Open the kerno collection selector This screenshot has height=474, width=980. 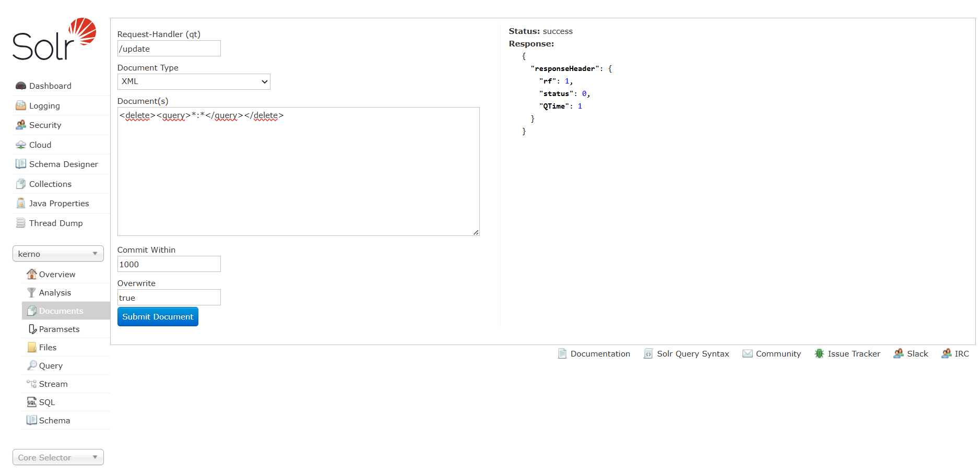coord(58,254)
